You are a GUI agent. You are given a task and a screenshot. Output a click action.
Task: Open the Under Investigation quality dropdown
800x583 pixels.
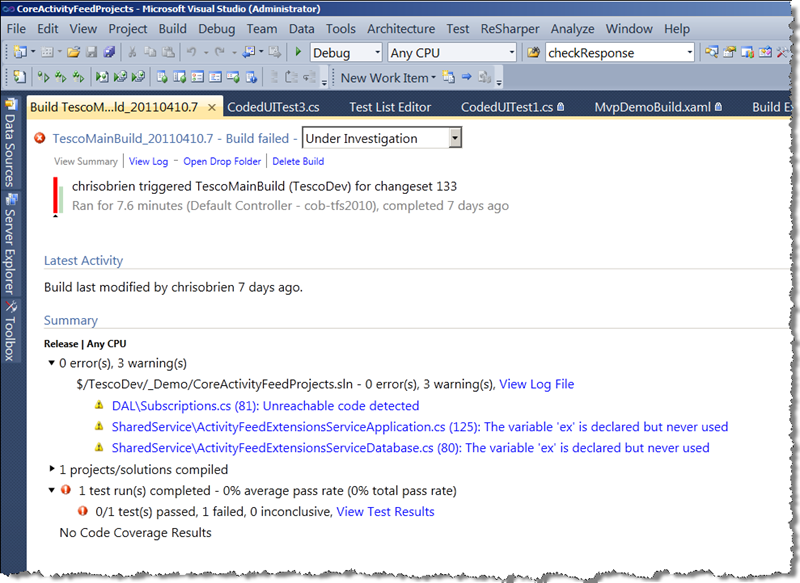point(382,138)
